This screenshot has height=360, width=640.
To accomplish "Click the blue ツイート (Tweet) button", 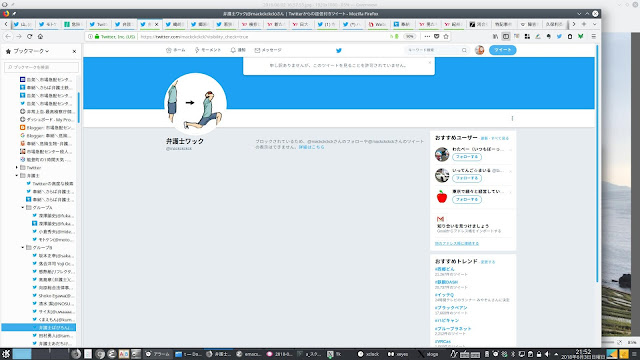I will click(502, 50).
